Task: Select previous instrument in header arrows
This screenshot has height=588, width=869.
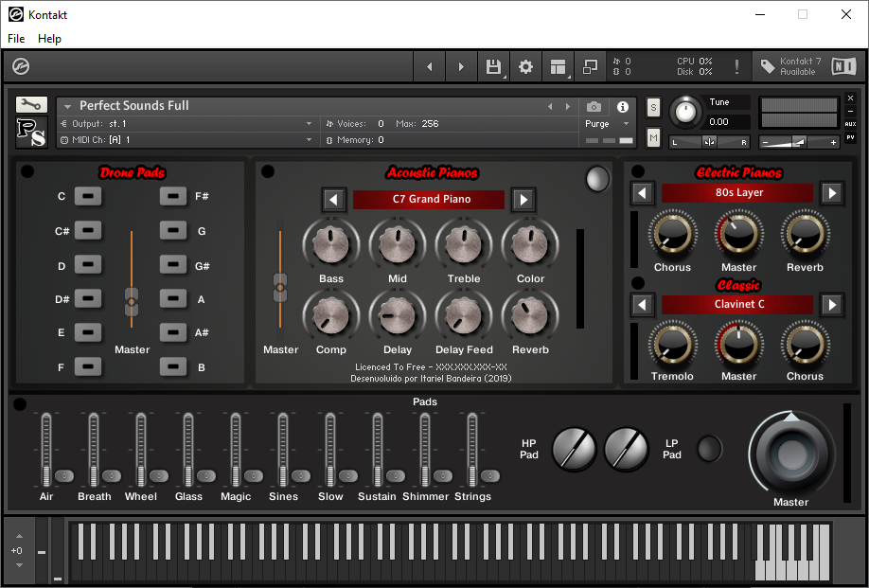Action: (x=550, y=106)
